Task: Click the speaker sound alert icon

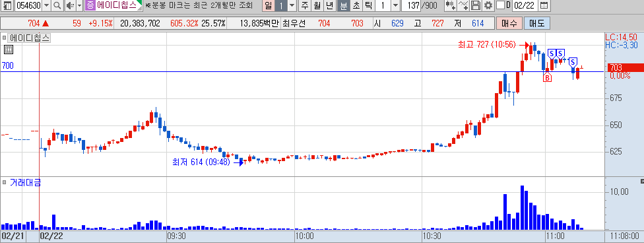Action: [69, 5]
